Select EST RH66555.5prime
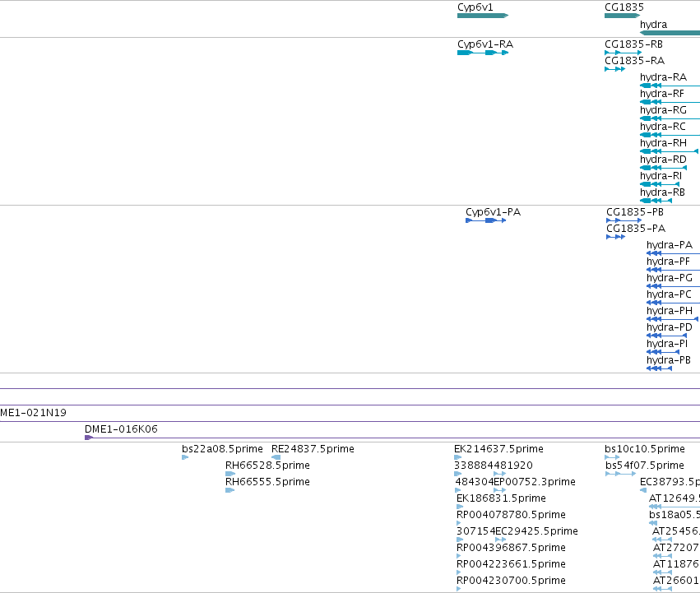The height and width of the screenshot is (593, 700). (267, 482)
